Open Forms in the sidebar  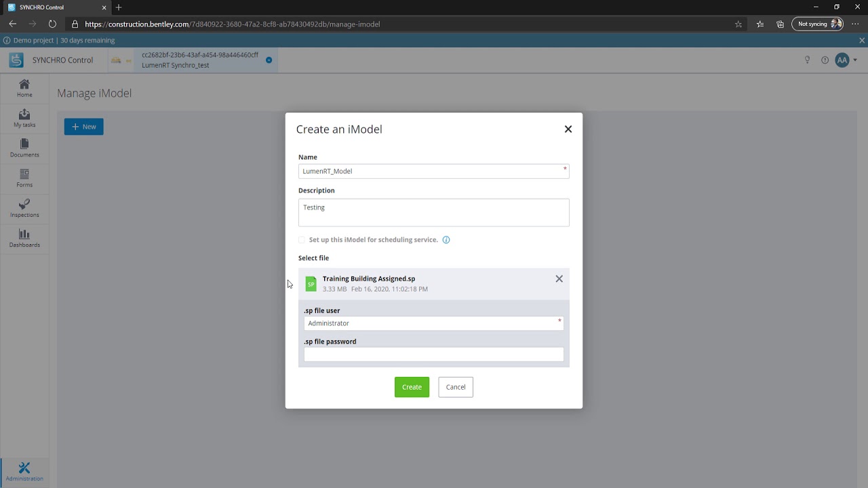24,178
